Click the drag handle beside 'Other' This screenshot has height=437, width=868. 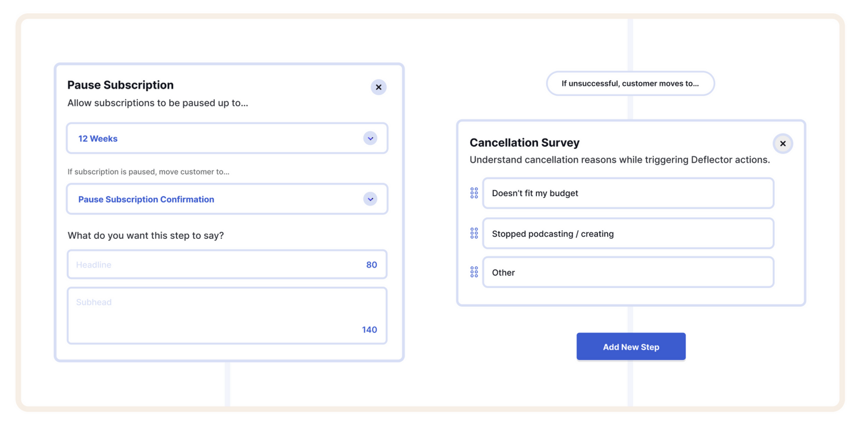tap(473, 272)
